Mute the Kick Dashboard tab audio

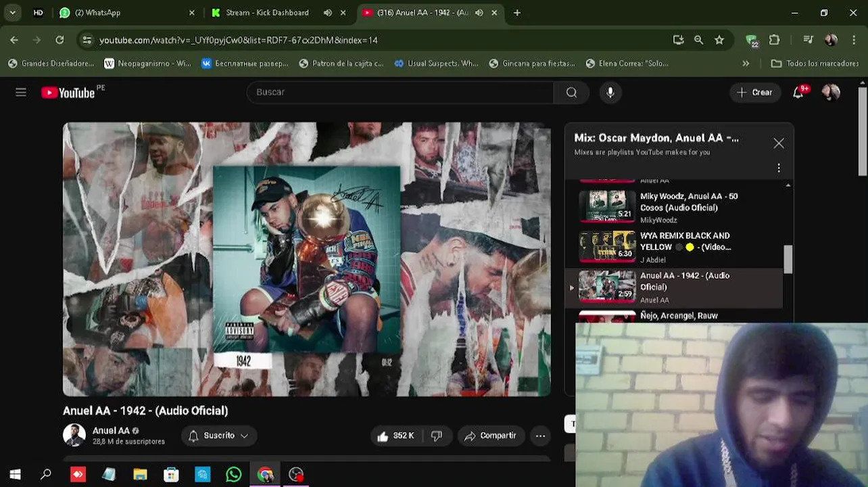tap(328, 12)
